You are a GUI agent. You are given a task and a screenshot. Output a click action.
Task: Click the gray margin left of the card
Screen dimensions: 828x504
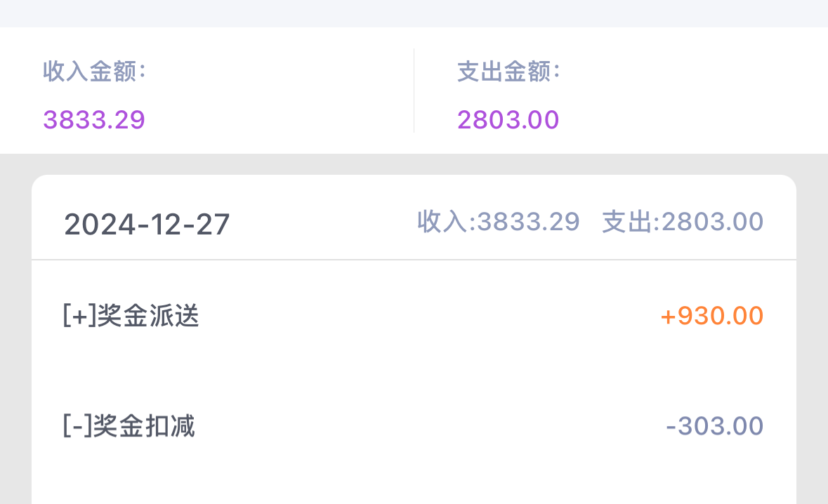pyautogui.click(x=15, y=337)
